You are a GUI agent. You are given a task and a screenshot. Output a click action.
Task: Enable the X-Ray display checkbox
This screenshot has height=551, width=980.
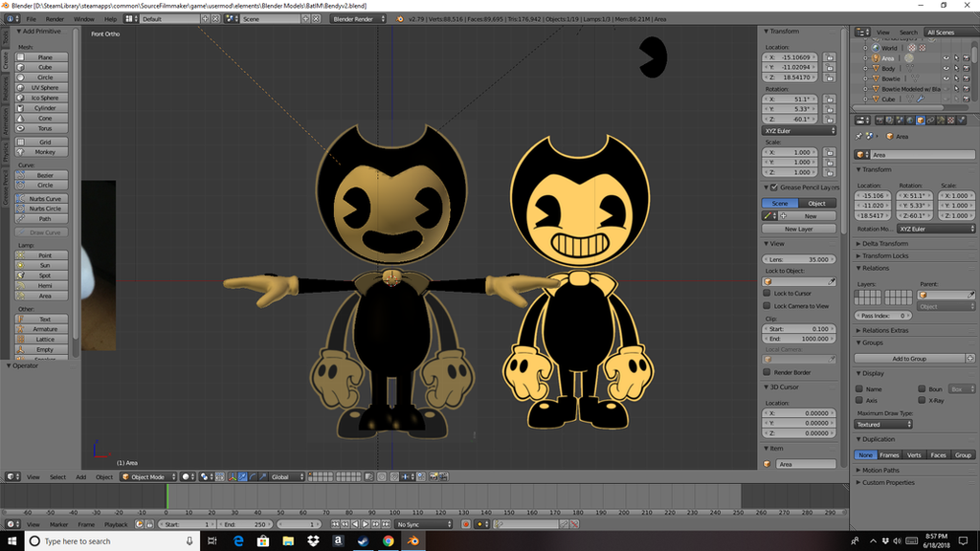click(x=922, y=401)
